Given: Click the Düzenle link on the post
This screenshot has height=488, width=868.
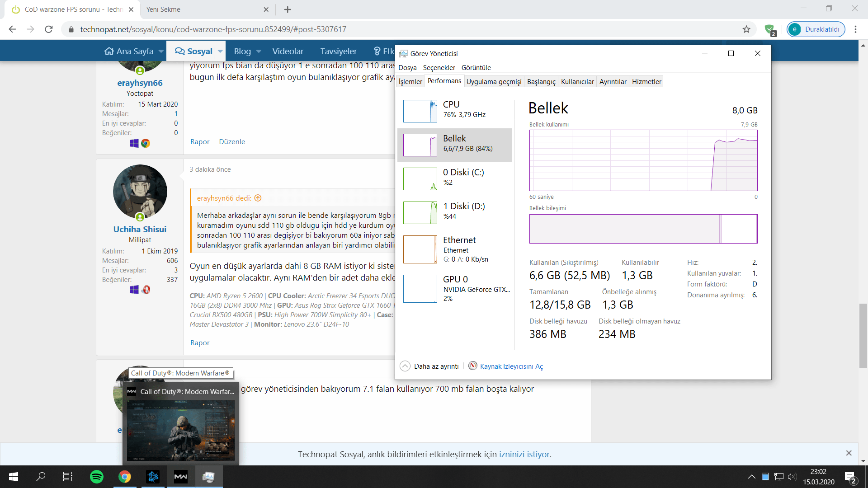Looking at the screenshot, I should (x=232, y=142).
